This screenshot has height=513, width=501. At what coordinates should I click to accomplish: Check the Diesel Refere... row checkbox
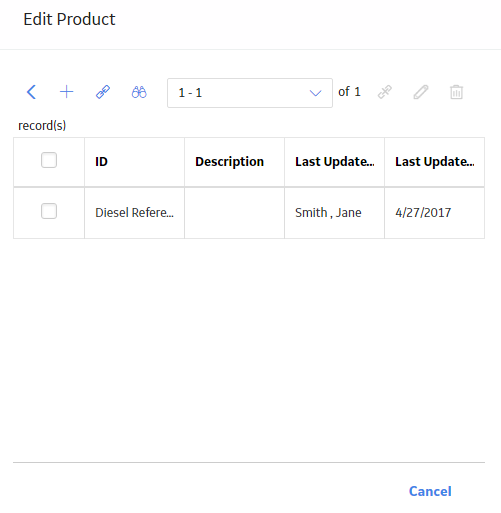(x=49, y=211)
